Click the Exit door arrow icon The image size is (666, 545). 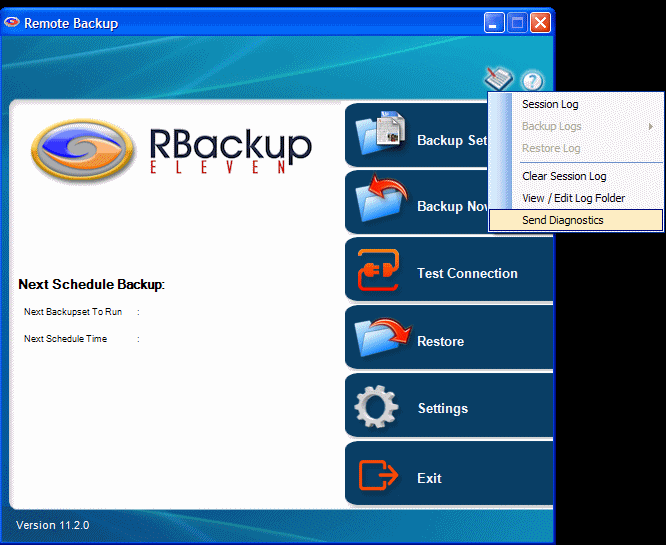click(379, 476)
